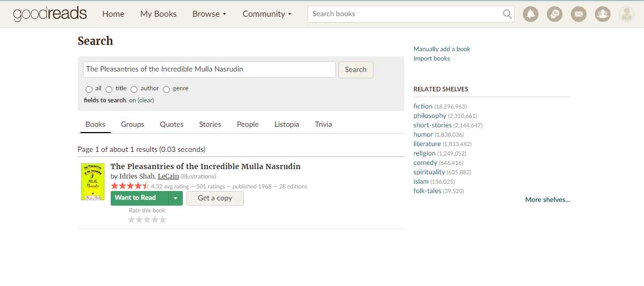Image resolution: width=644 pixels, height=286 pixels.
Task: Expand the Browse menu
Action: pyautogui.click(x=209, y=14)
